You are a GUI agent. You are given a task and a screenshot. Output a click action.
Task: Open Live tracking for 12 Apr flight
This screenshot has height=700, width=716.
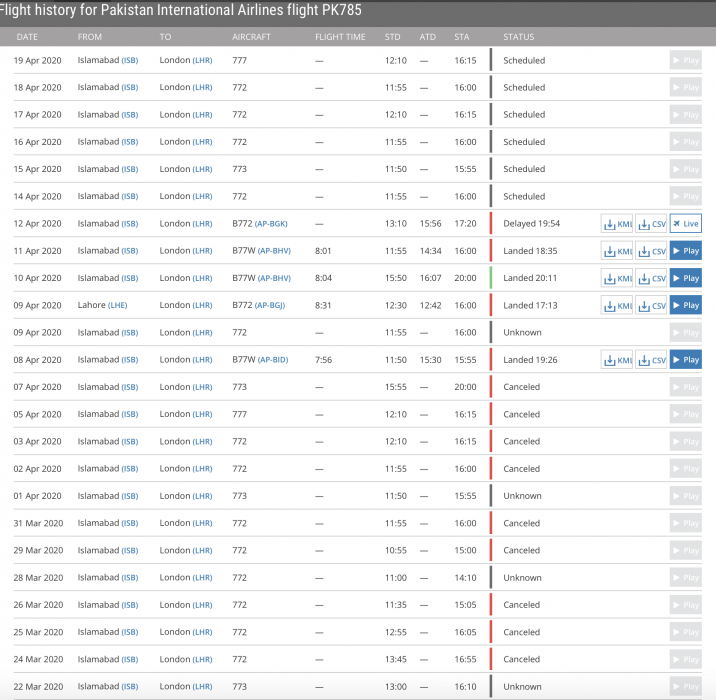[685, 224]
